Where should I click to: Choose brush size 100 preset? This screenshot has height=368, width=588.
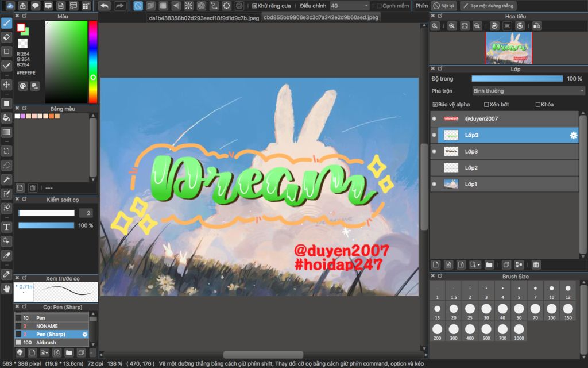[552, 311]
